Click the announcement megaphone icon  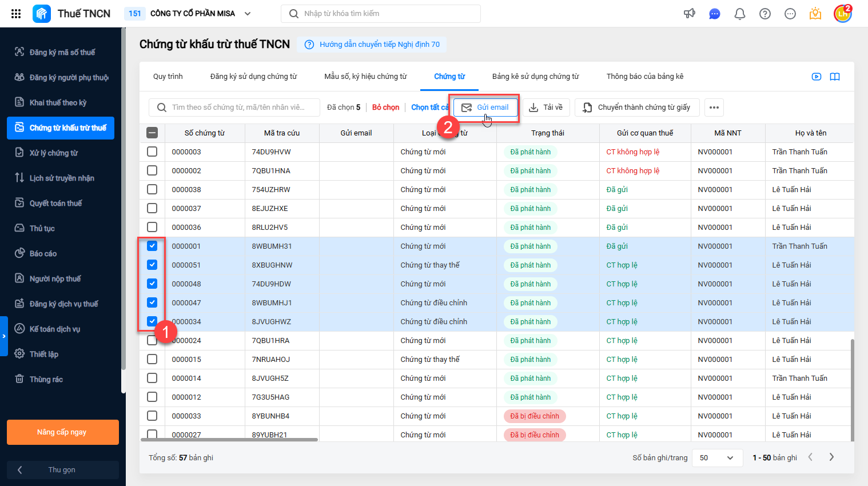click(690, 14)
